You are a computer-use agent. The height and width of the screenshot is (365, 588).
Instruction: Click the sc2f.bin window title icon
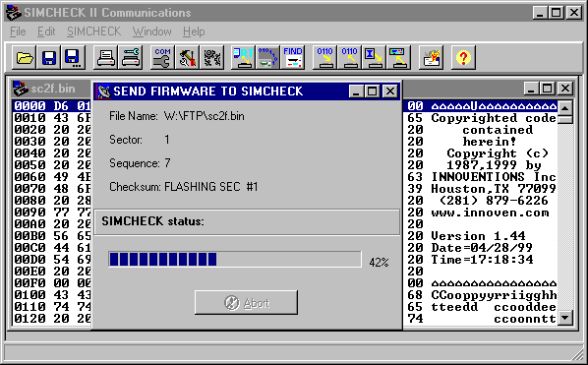[x=21, y=89]
